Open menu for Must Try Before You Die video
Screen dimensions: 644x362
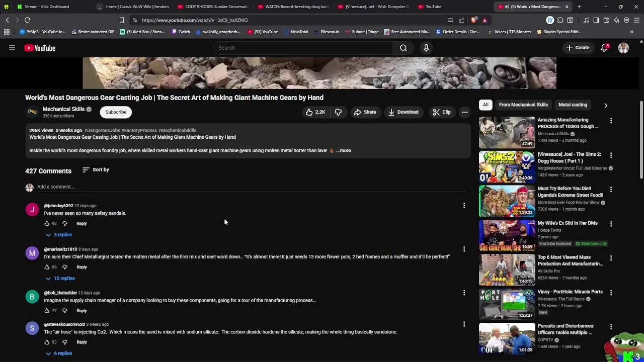click(611, 189)
